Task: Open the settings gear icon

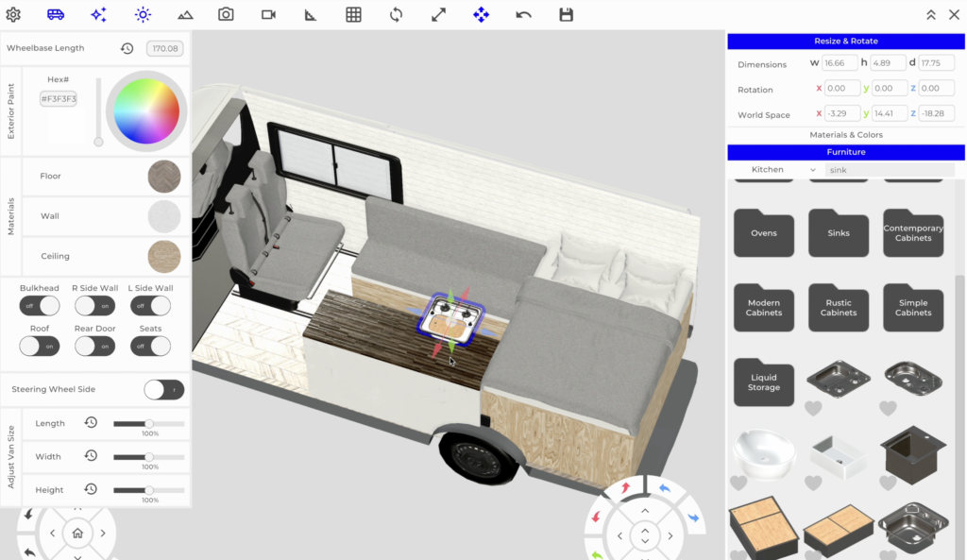Action: (x=13, y=14)
